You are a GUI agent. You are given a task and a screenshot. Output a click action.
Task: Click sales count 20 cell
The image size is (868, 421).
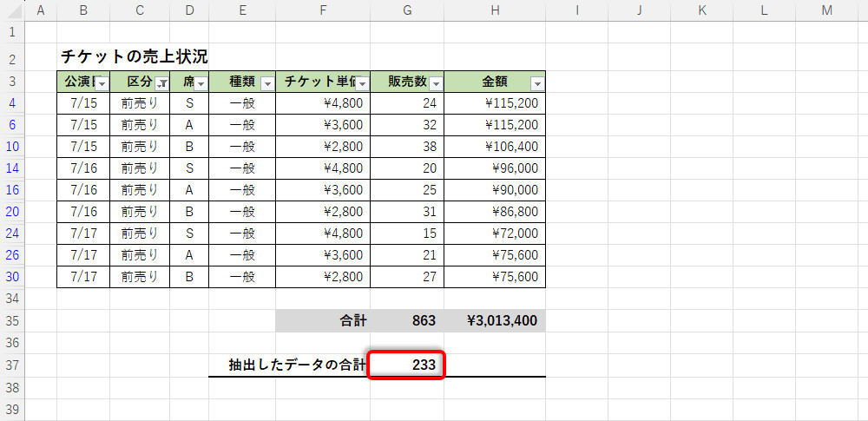407,168
